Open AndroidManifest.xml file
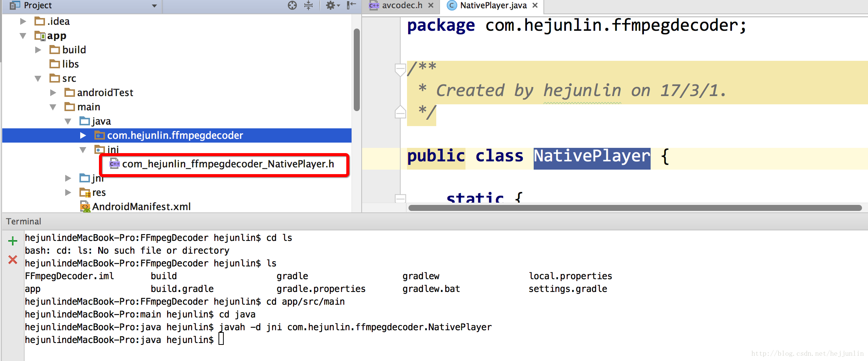 (x=141, y=207)
